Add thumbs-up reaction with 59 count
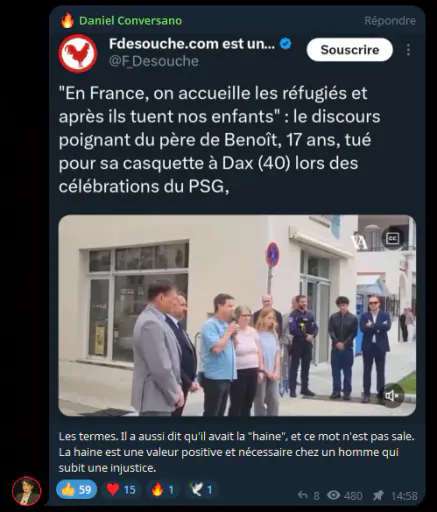This screenshot has height=512, width=437. click(x=77, y=489)
